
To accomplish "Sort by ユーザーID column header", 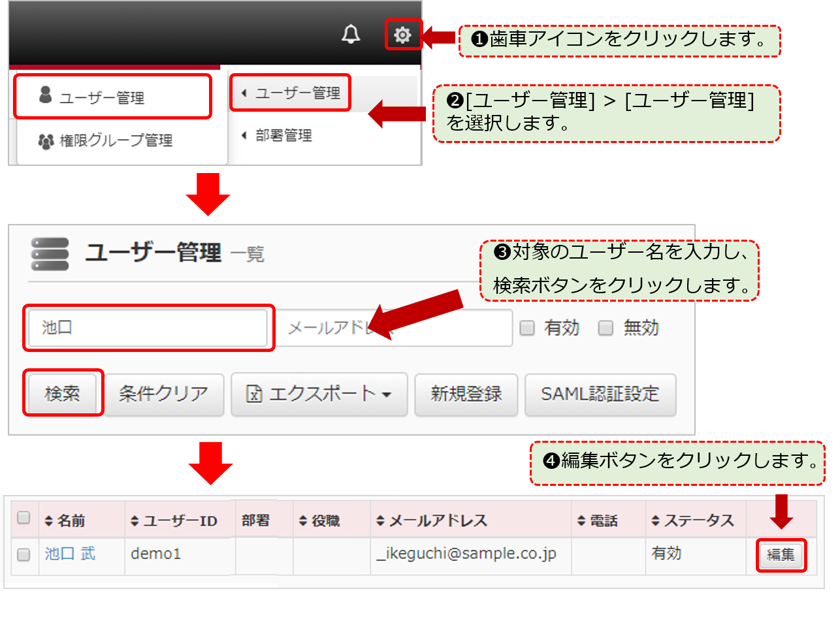I will click(x=174, y=521).
